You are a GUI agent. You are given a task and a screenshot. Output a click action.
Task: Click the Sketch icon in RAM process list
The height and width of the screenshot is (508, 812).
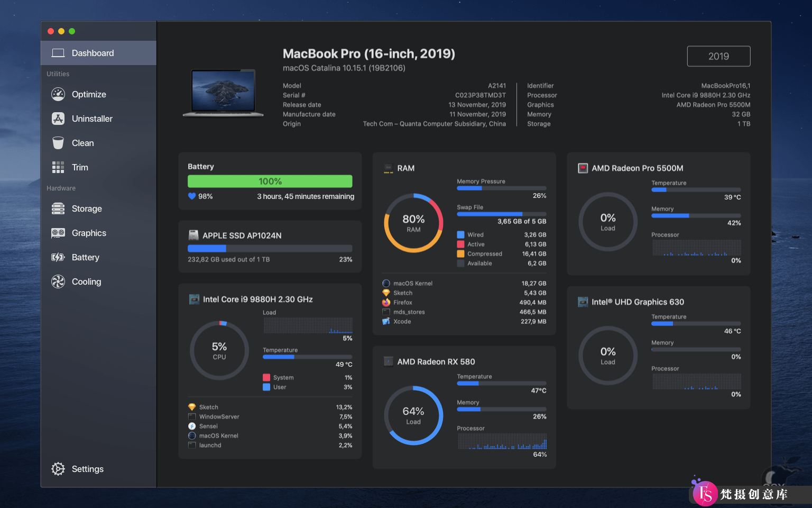pyautogui.click(x=386, y=293)
